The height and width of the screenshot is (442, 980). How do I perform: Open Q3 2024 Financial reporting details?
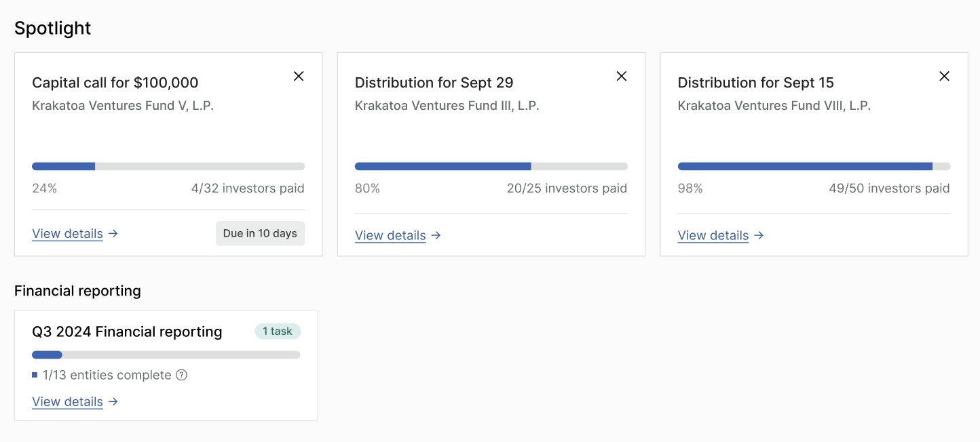pos(67,401)
